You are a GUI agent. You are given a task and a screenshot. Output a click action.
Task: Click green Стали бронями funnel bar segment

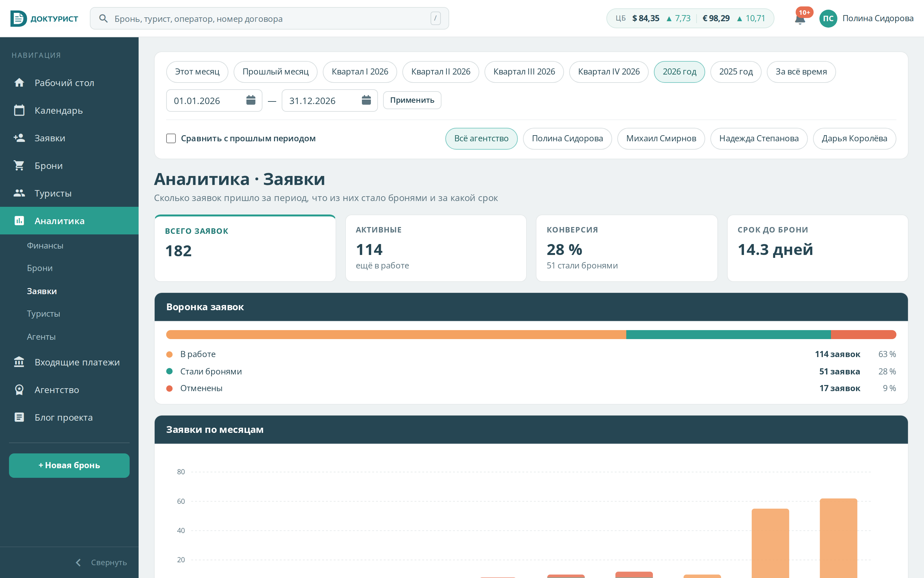pos(728,335)
